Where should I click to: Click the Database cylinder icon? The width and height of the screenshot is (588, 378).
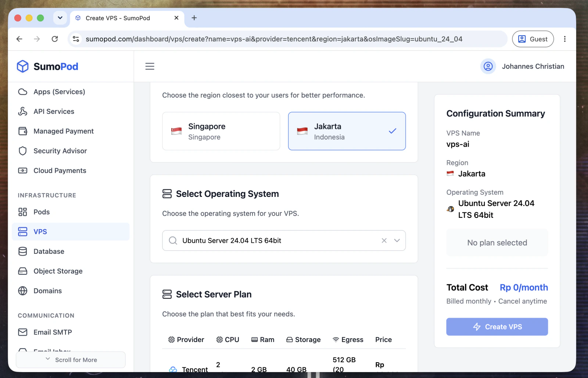(x=23, y=252)
